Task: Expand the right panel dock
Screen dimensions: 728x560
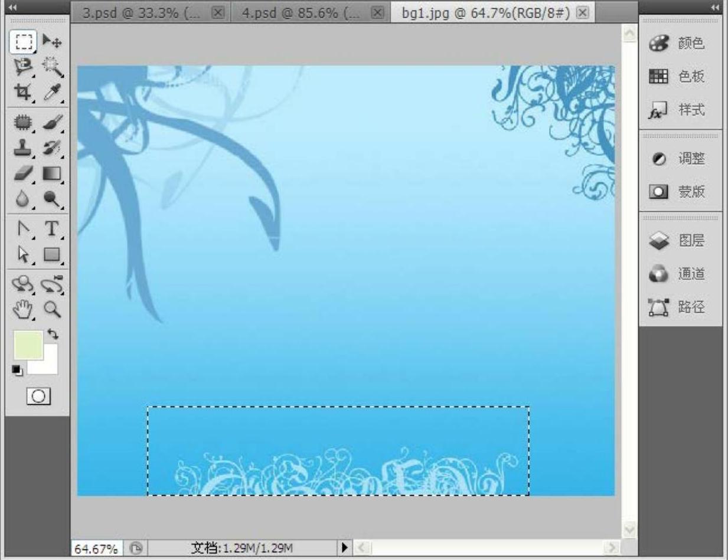Action: 716,7
